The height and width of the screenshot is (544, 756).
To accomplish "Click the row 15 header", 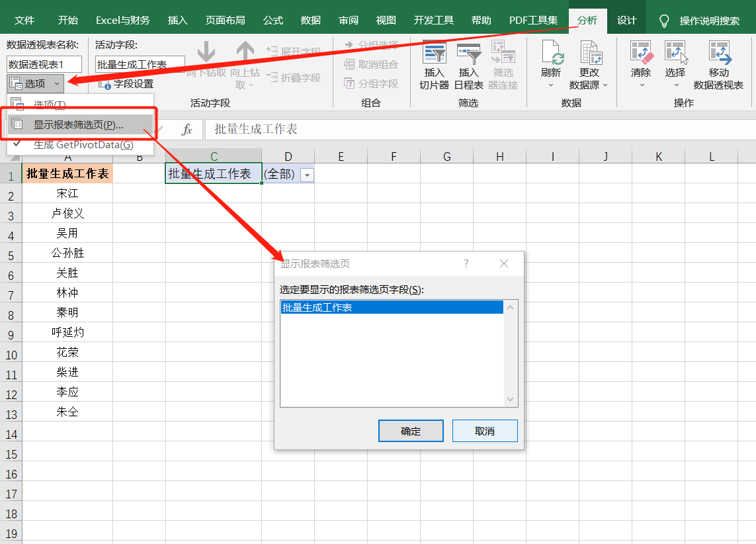I will (11, 454).
